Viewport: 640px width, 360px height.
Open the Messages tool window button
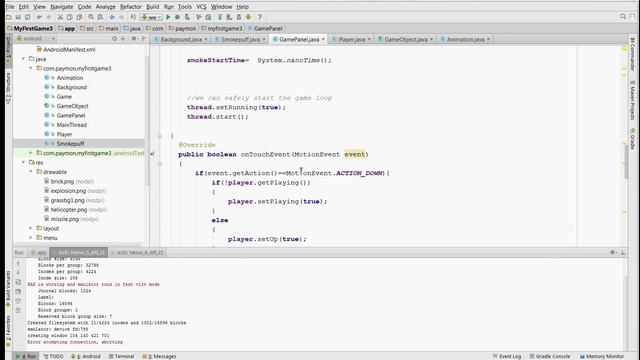(x=159, y=356)
